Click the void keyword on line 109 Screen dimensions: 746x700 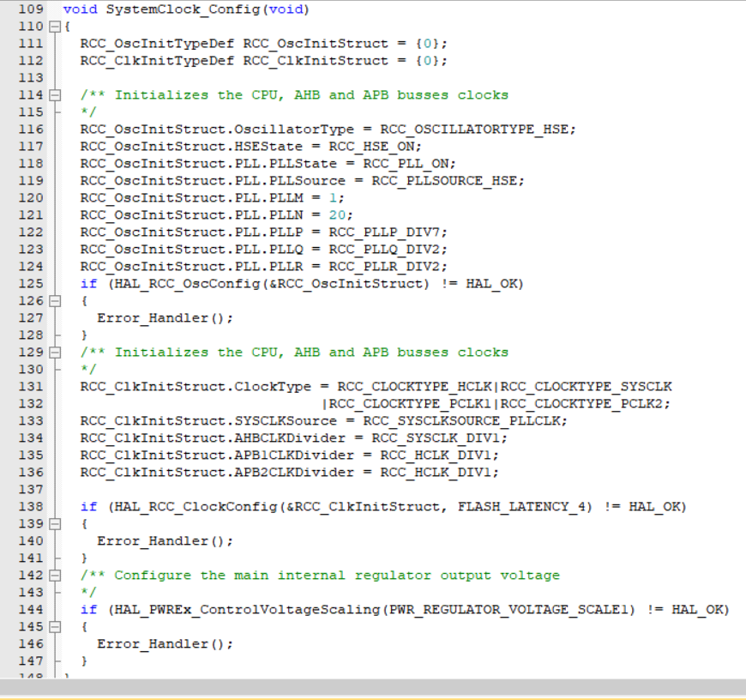(x=80, y=9)
